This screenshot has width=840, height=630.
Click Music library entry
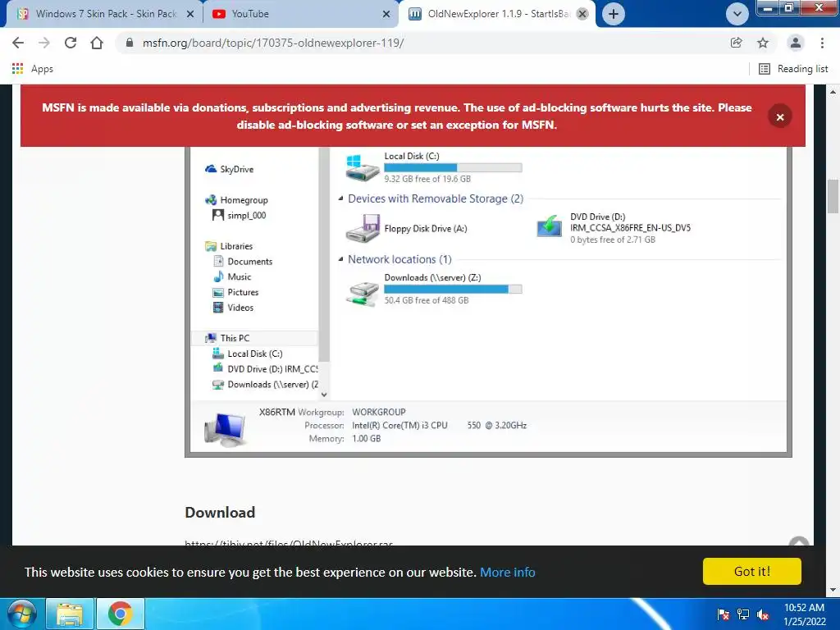(x=232, y=277)
